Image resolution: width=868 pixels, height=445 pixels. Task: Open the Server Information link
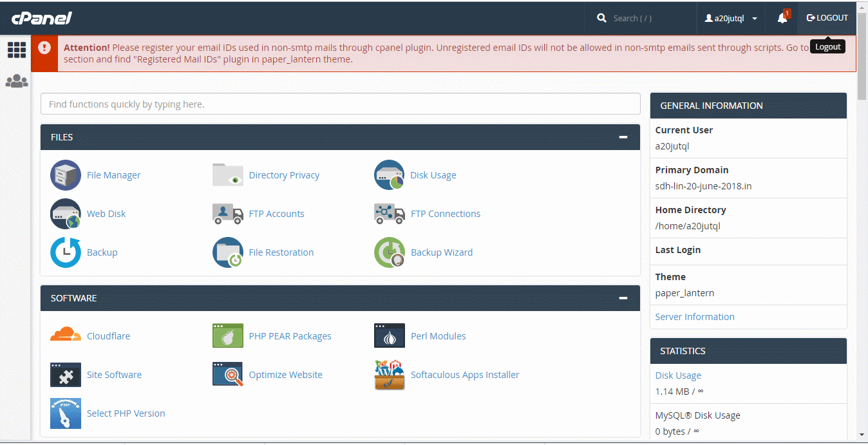tap(695, 317)
